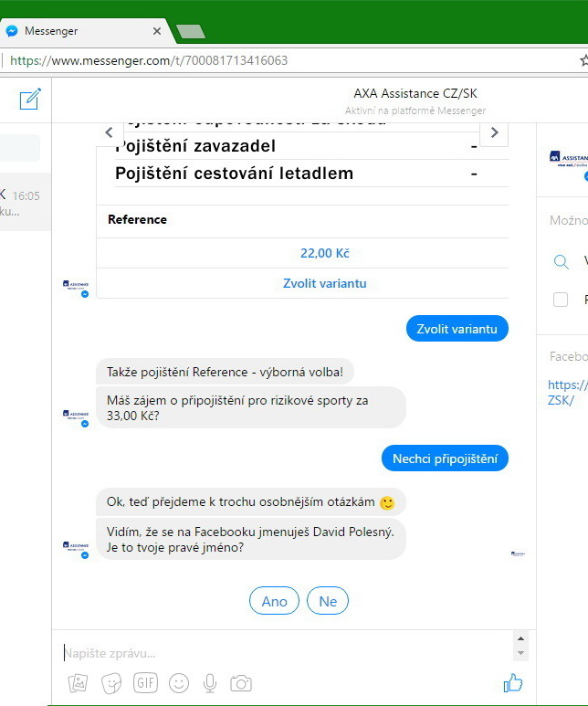This screenshot has width=588, height=706.
Task: Open photo attachment picker icon
Action: [78, 683]
